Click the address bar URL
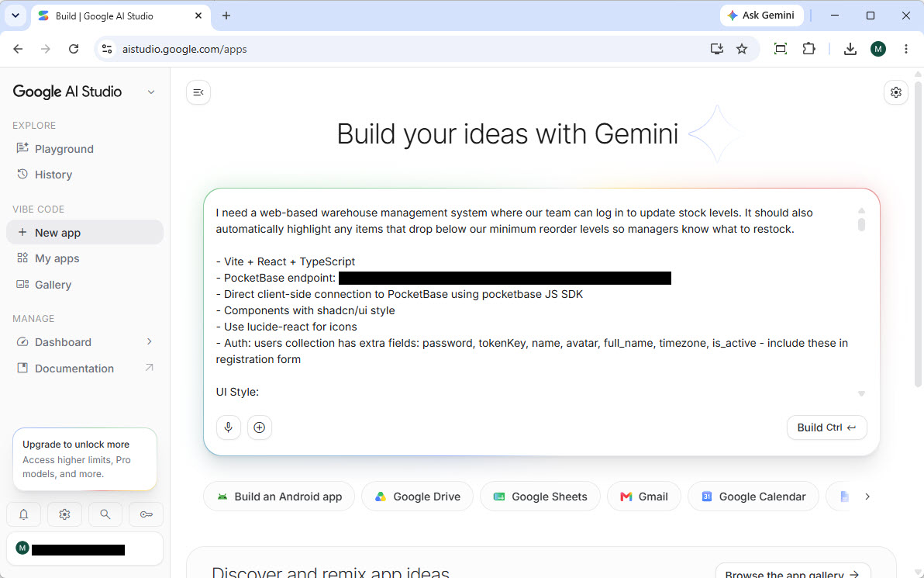The image size is (924, 578). pos(184,49)
